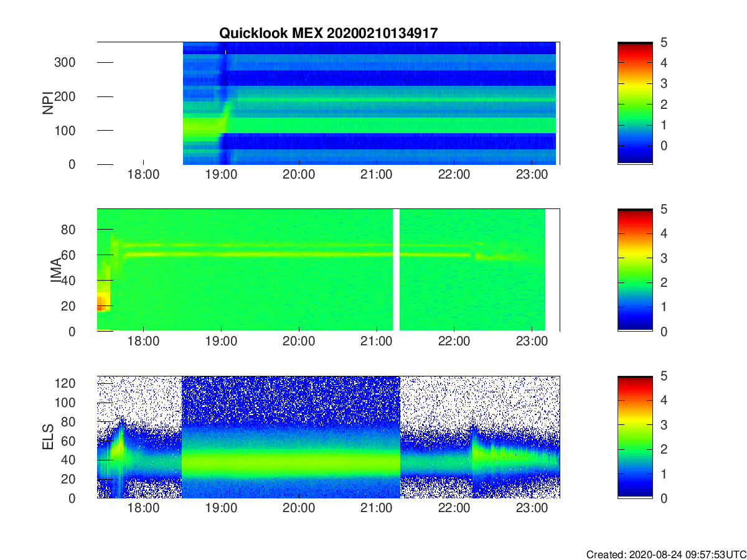Click the 22:00 tick label under IMA plot

point(454,343)
